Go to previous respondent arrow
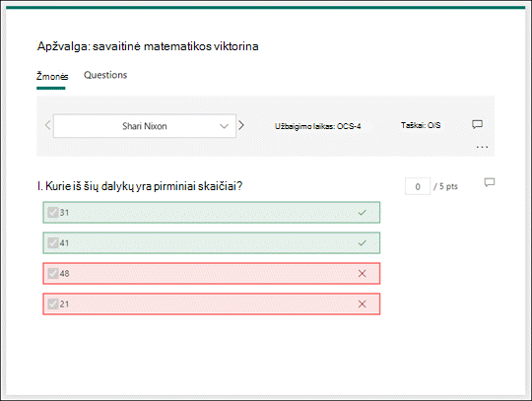 click(47, 125)
